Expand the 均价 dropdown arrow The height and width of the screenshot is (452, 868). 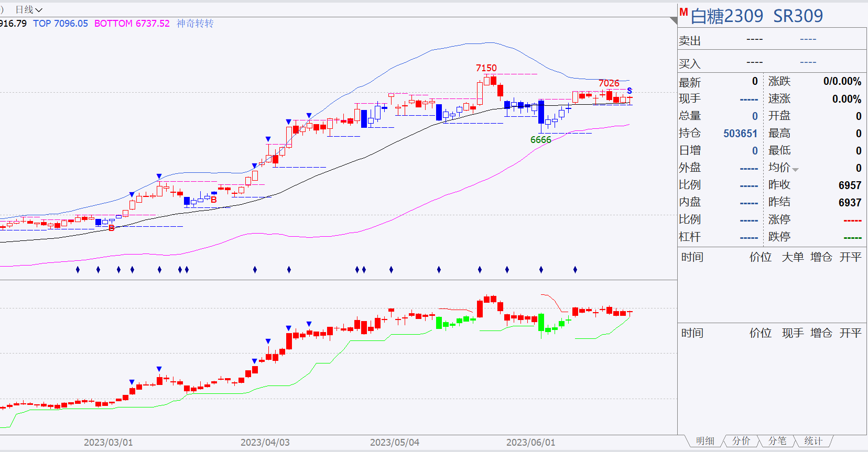(795, 170)
